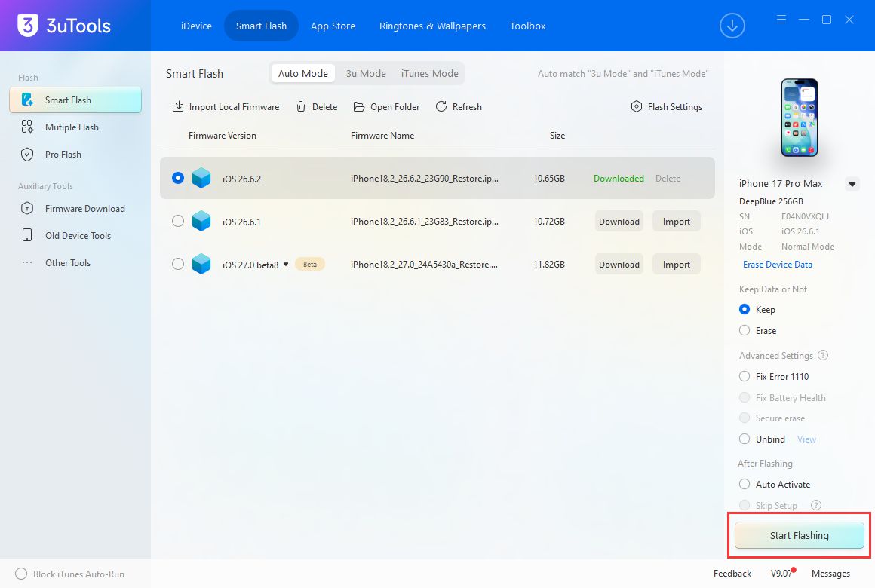This screenshot has height=588, width=875.
Task: Click the serial number F04N0VXQLJ
Action: 805,216
